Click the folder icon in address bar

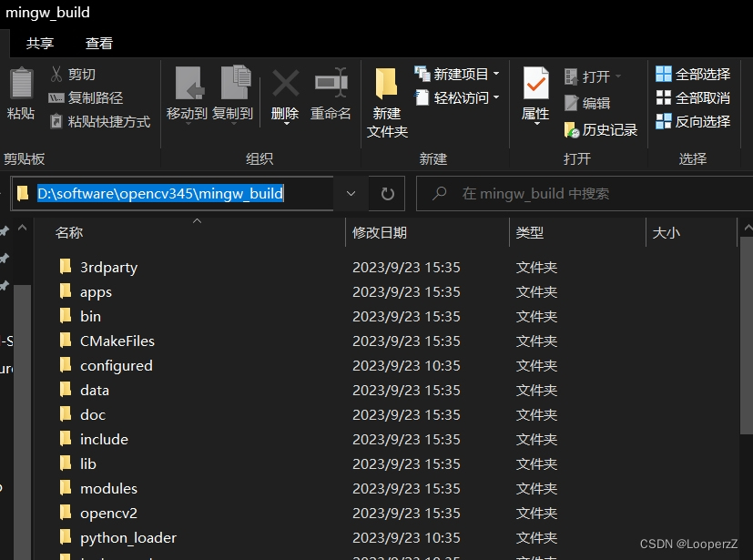point(23,194)
